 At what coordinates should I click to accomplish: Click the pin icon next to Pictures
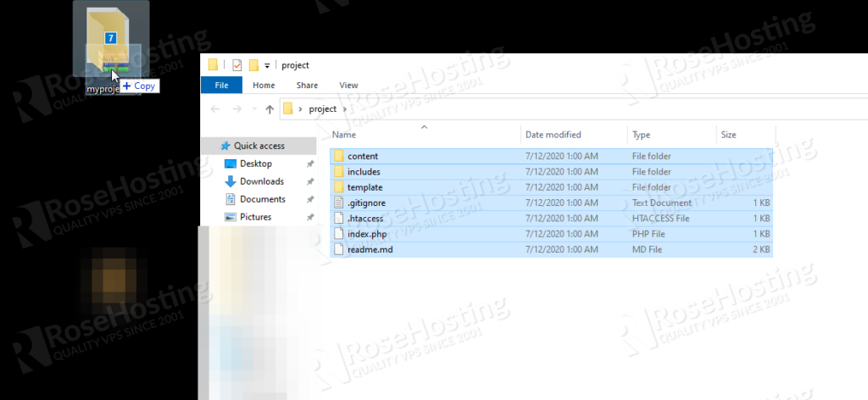[310, 217]
